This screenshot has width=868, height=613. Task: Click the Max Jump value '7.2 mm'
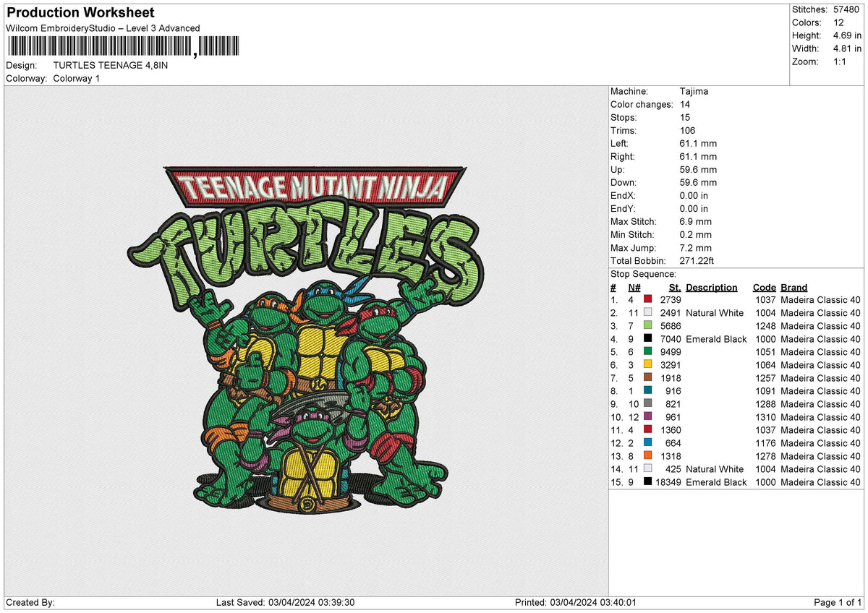point(696,247)
